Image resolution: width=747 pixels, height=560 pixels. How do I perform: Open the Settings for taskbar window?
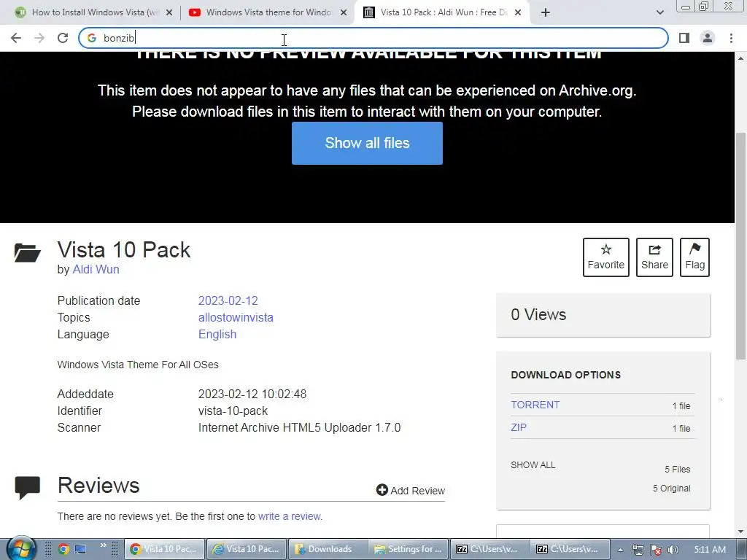(x=410, y=549)
